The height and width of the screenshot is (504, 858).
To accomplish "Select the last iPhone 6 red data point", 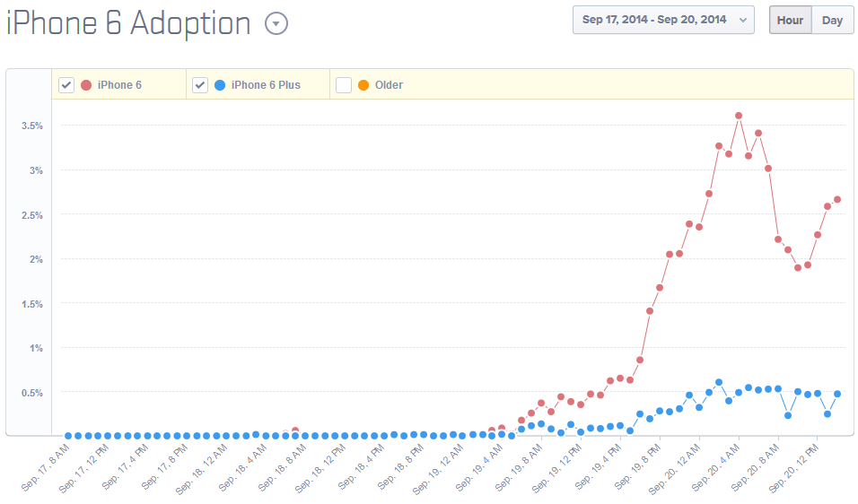I will (x=837, y=199).
